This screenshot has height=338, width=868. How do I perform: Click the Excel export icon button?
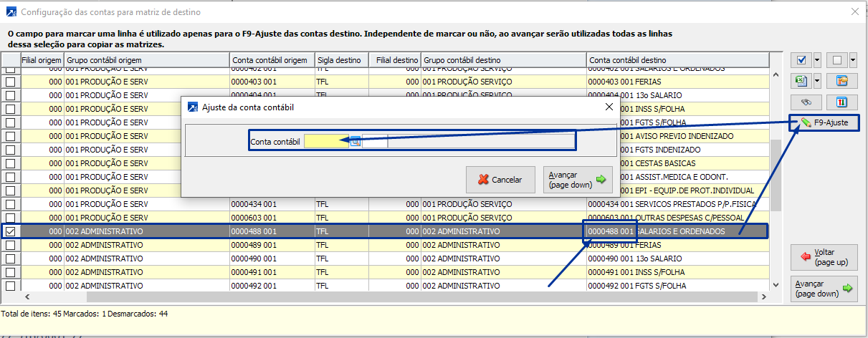801,80
